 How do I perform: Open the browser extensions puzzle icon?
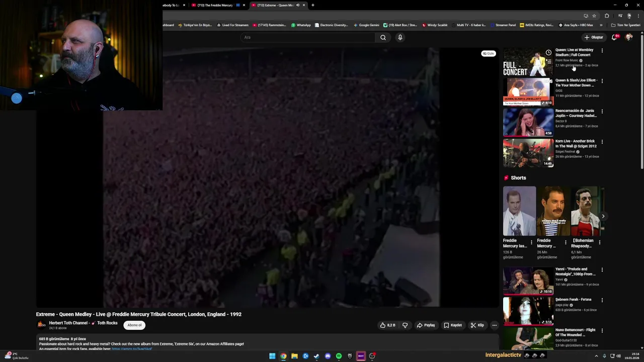point(607,16)
